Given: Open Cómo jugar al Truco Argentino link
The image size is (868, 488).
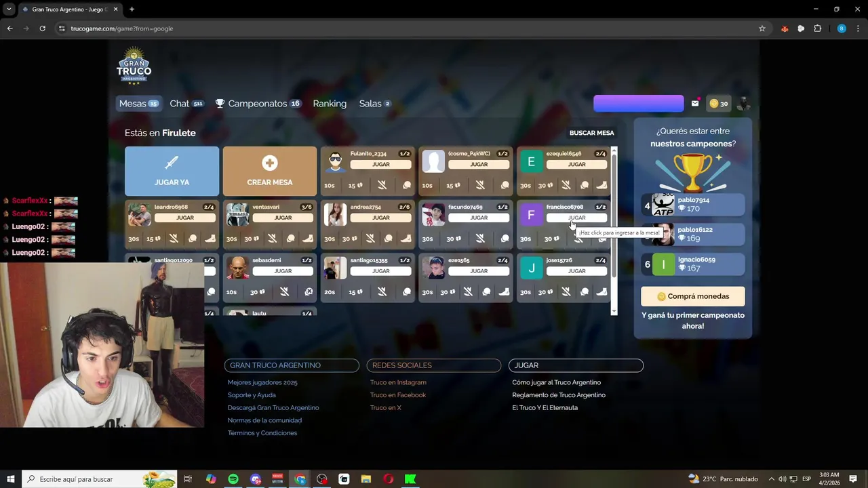Looking at the screenshot, I should [557, 382].
